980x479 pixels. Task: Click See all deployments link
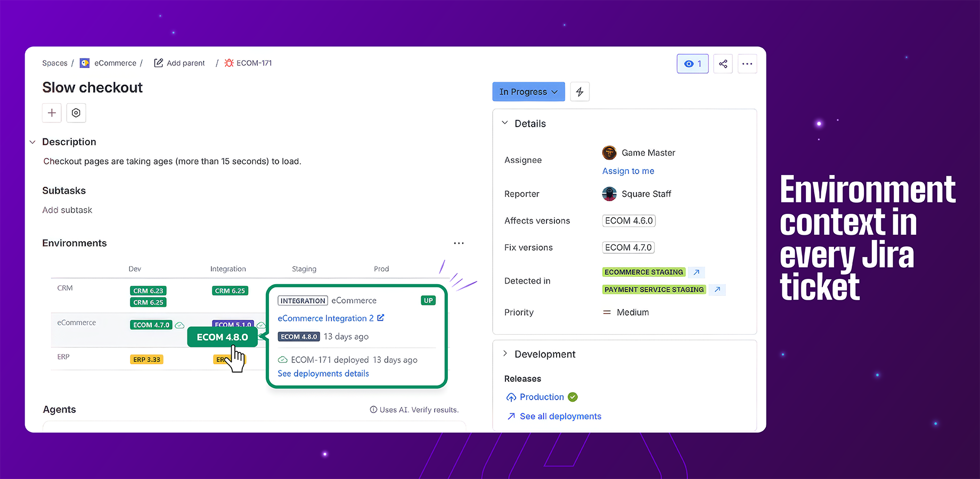(560, 416)
